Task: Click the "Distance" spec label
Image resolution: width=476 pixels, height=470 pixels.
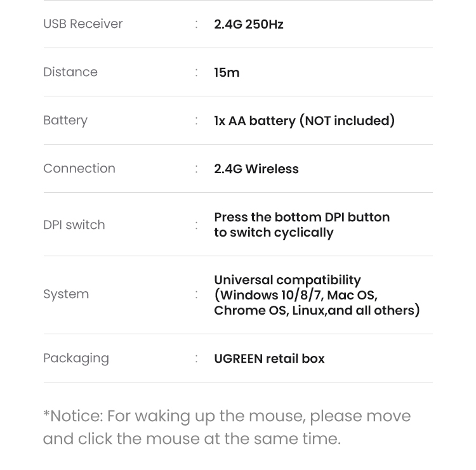Action: [70, 72]
